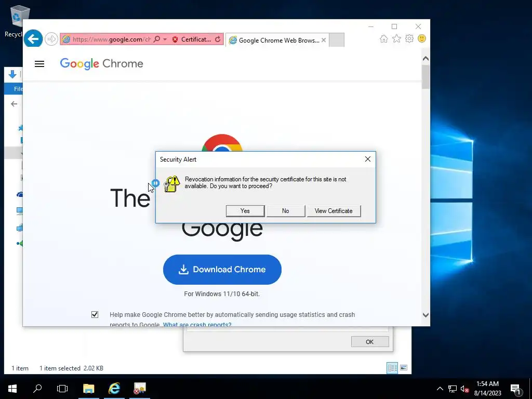Click the Internet Explorer back arrow button
This screenshot has width=532, height=399.
(33, 39)
